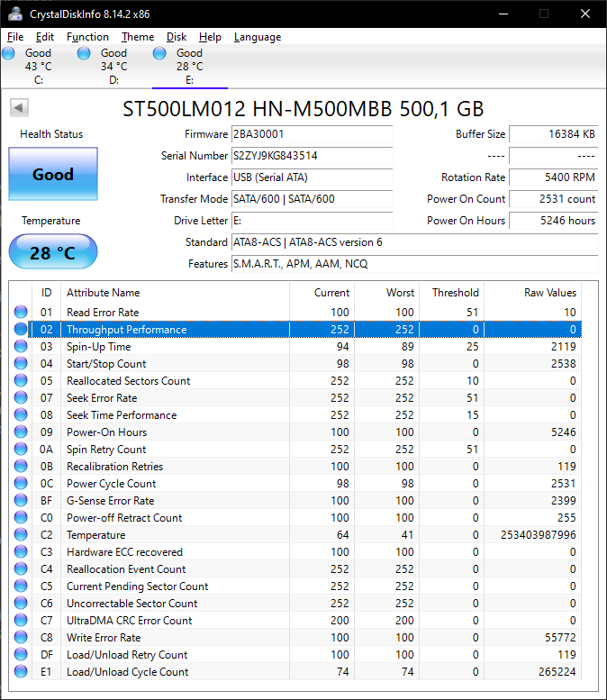Click the previous disk arrow button
The width and height of the screenshot is (607, 700).
click(19, 107)
